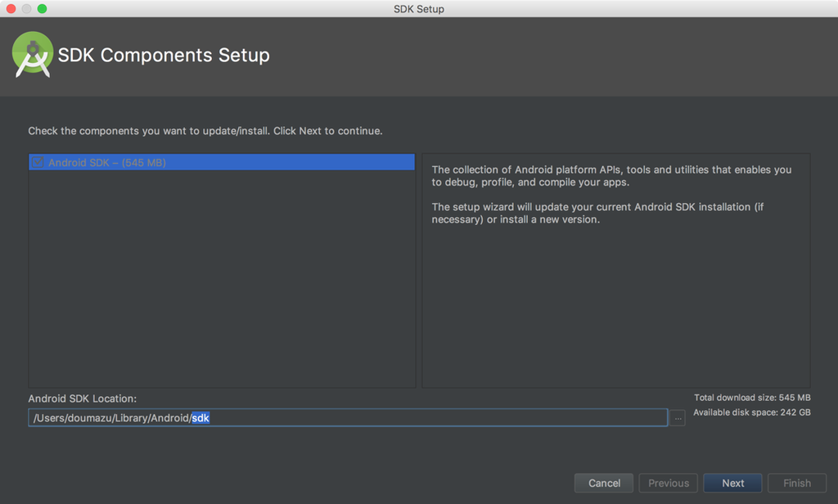Screen dimensions: 838x504
Task: Close the SDK Setup window
Action: (11, 8)
